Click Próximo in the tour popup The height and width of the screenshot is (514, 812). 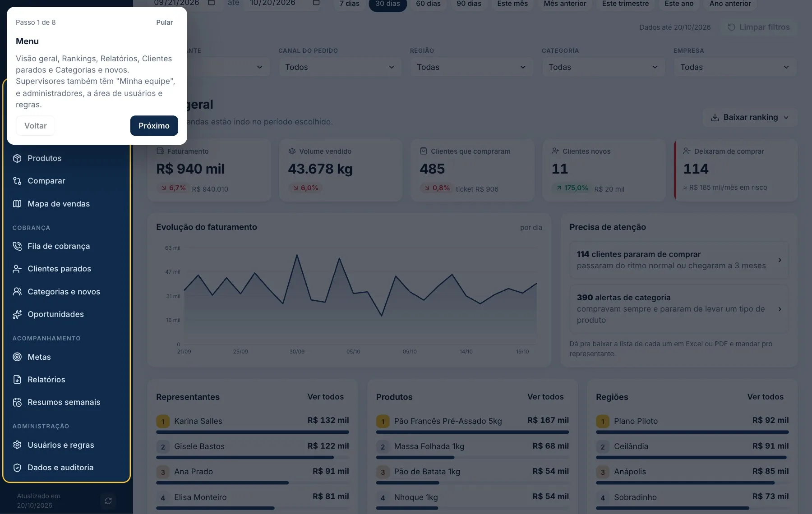154,126
